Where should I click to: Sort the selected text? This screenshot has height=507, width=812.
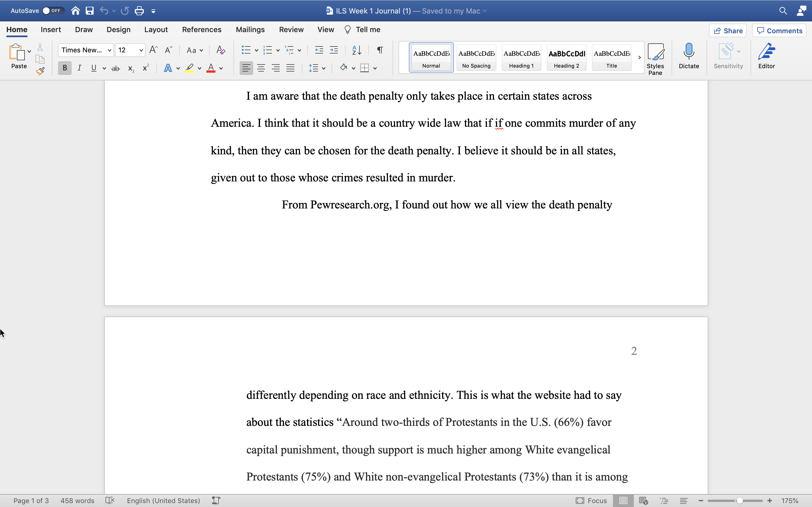click(357, 50)
